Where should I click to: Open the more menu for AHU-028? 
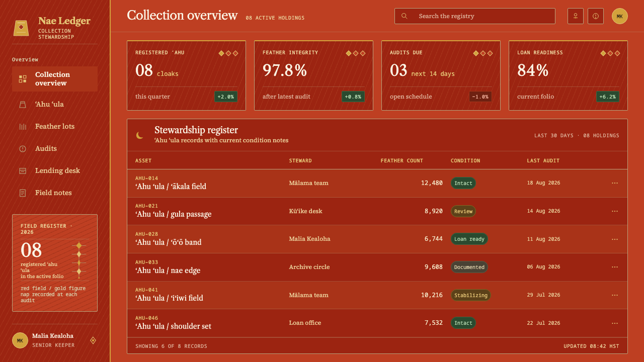pos(615,239)
